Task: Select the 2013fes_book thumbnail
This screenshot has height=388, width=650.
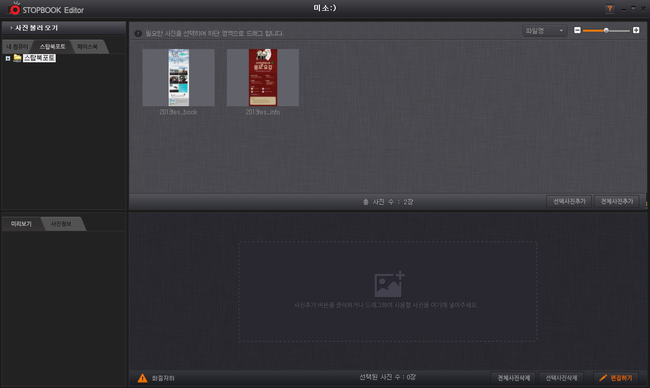Action: pos(179,78)
